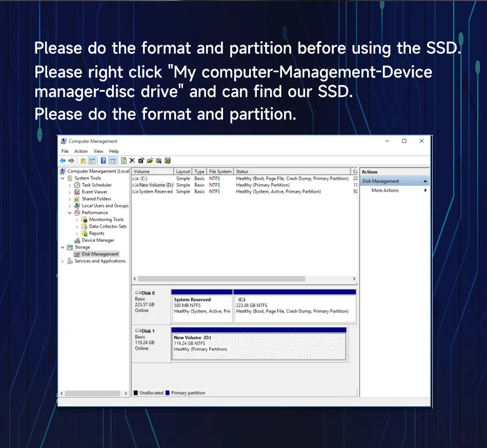Click the black X delete toolbar icon
Screen dimensions: 487x448
132,160
